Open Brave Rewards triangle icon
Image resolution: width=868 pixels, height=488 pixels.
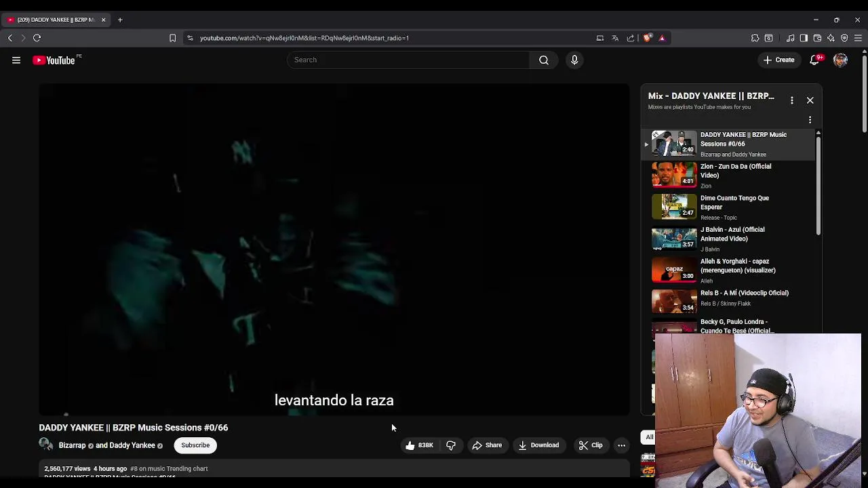(x=662, y=38)
